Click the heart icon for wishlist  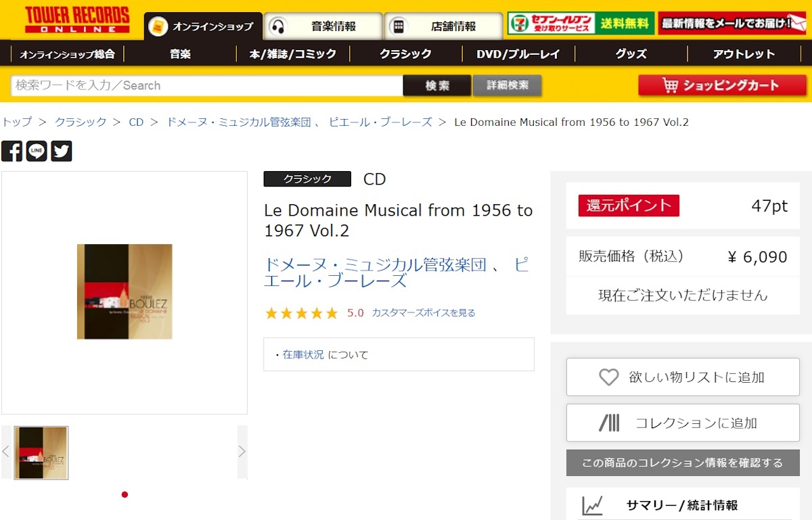609,377
